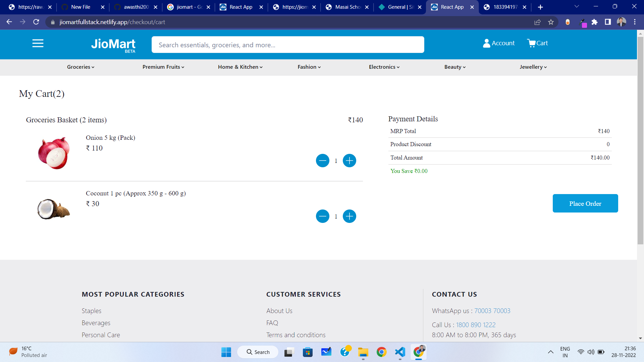Switch to the 183394197 tab
Image resolution: width=644 pixels, height=362 pixels.
tap(505, 7)
